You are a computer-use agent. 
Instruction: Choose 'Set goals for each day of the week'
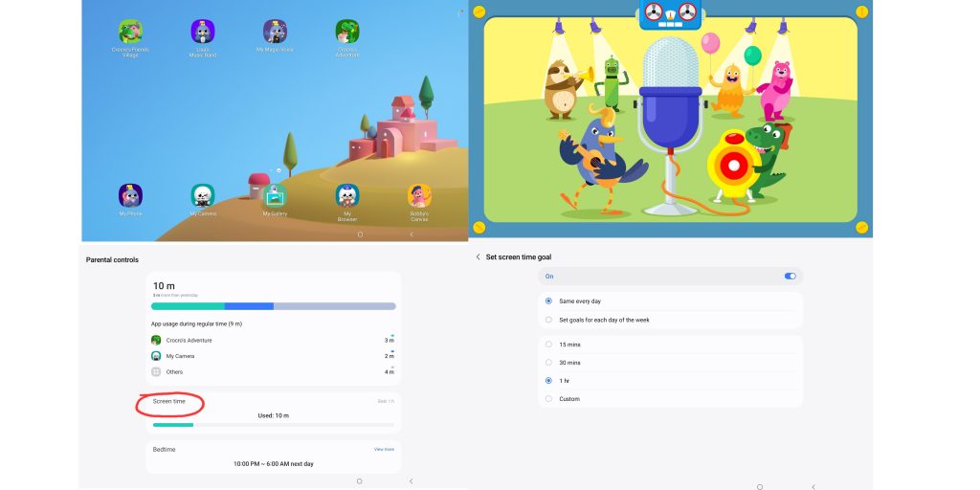[548, 320]
